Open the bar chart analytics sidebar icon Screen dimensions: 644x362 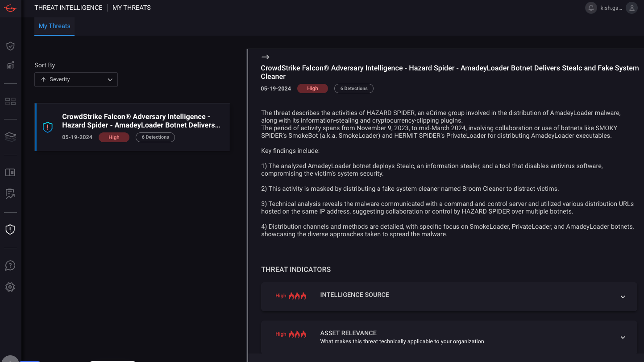point(10,65)
